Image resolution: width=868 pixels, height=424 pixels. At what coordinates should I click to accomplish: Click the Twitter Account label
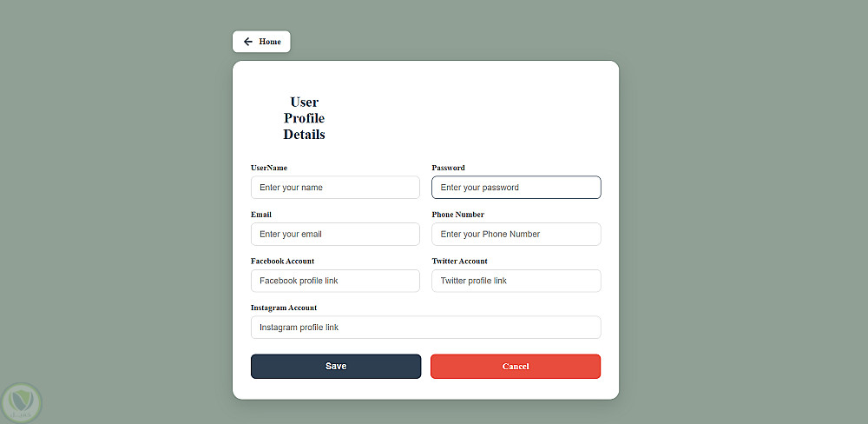(459, 261)
